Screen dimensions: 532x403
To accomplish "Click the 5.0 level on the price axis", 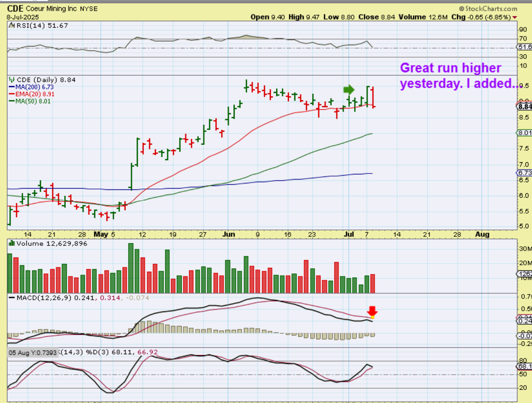I will point(523,226).
